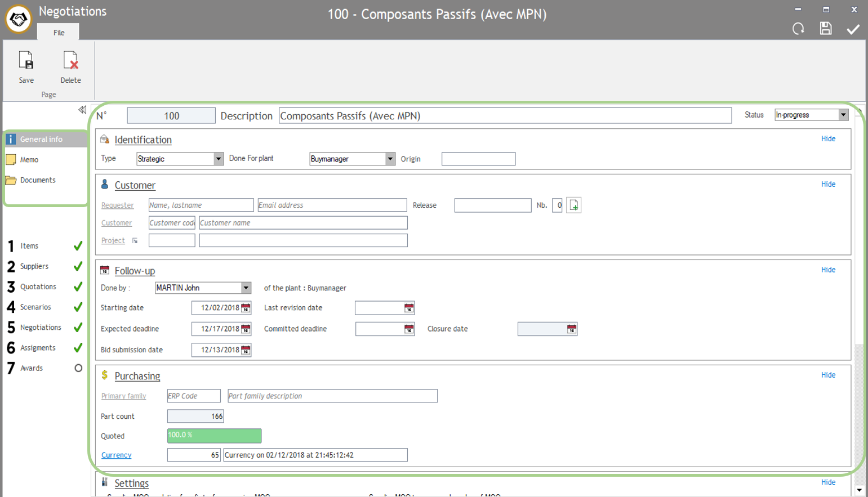Open the Done by dropdown
Viewport: 868px width, 497px height.
pos(246,288)
